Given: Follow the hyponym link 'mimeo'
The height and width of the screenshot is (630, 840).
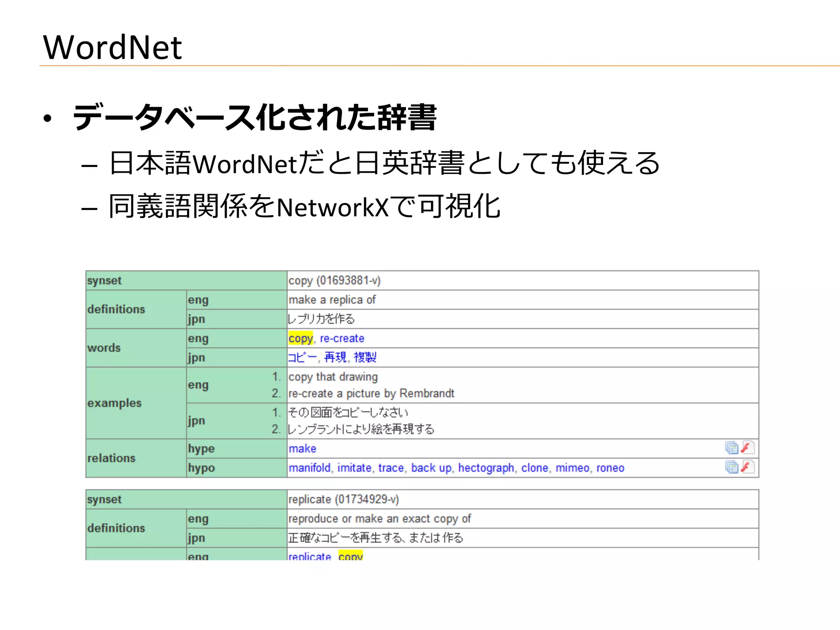Looking at the screenshot, I should coord(572,468).
